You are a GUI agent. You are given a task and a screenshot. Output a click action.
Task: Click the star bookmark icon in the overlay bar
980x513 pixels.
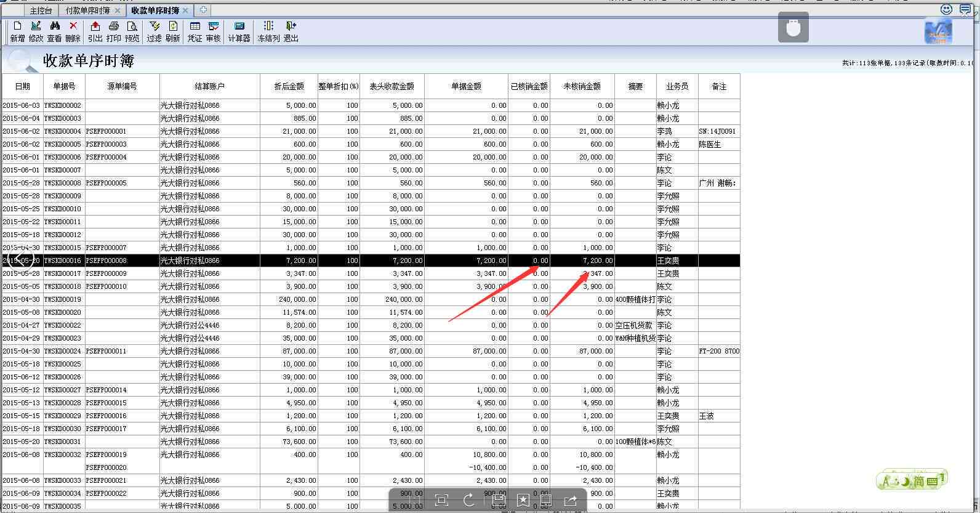pyautogui.click(x=523, y=500)
